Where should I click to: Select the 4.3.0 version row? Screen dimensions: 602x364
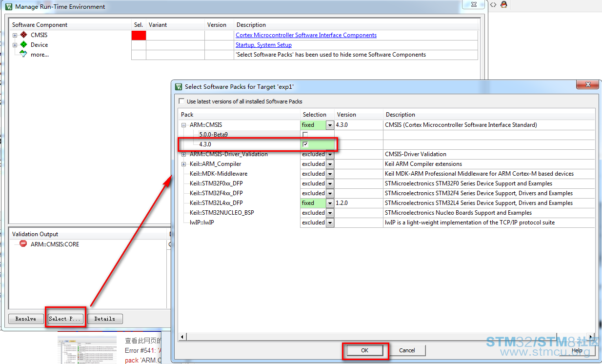tap(205, 144)
